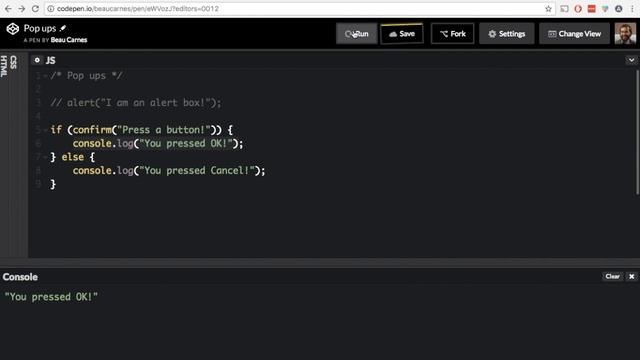Screen dimensions: 640x360
Task: Open JS editor settings gear
Action: [x=37, y=60]
